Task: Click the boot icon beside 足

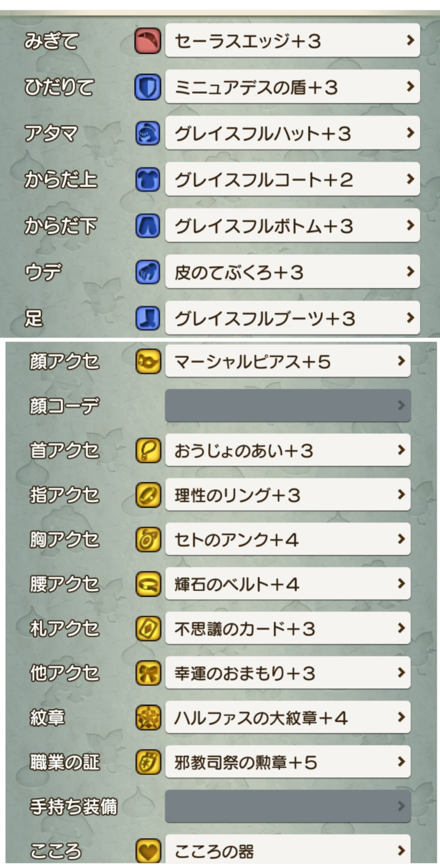Action: coord(147,318)
